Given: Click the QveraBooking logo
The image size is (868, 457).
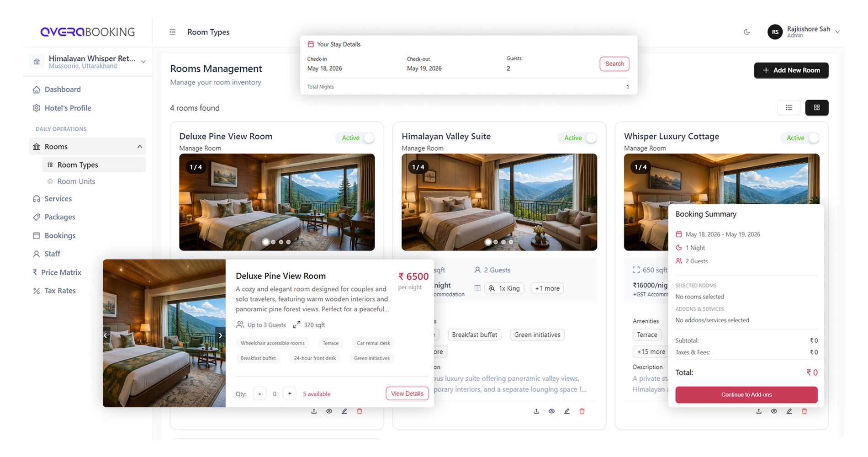Looking at the screenshot, I should [x=88, y=32].
